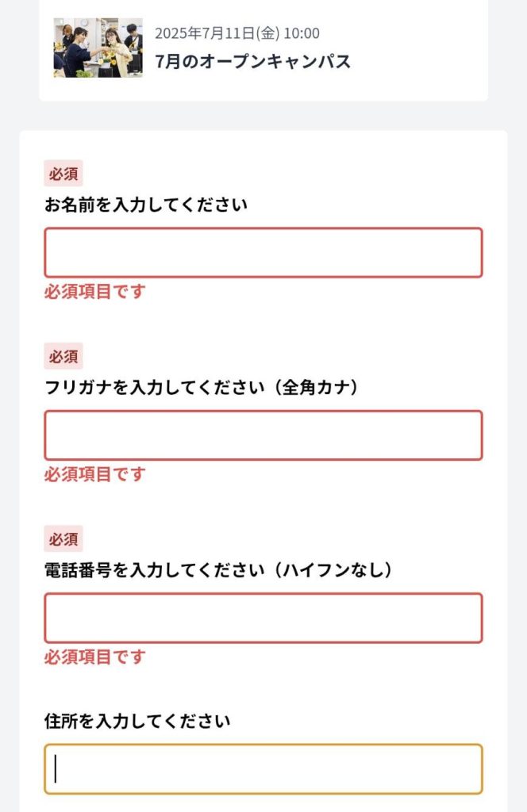The width and height of the screenshot is (527, 812).
Task: Focus the お名前 name input field
Action: pyautogui.click(x=263, y=253)
